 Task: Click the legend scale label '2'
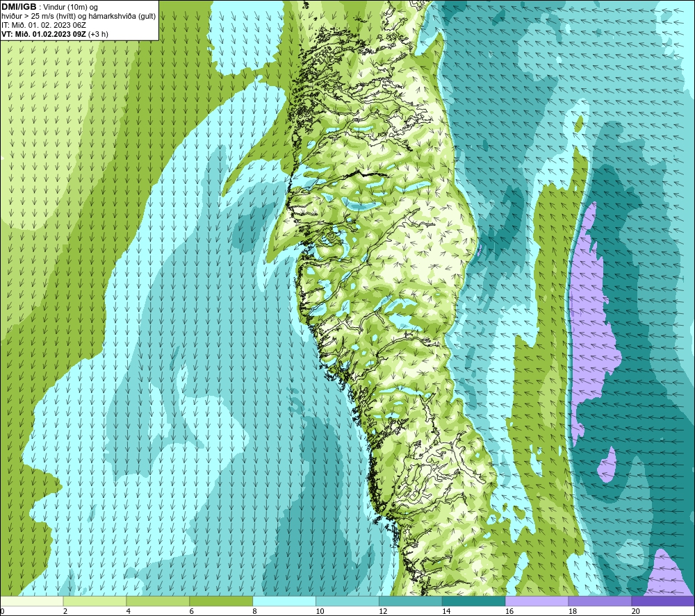[65, 611]
